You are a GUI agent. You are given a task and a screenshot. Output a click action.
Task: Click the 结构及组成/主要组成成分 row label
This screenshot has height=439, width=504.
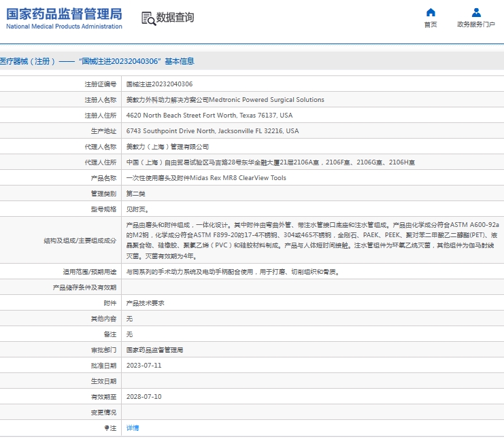80,241
